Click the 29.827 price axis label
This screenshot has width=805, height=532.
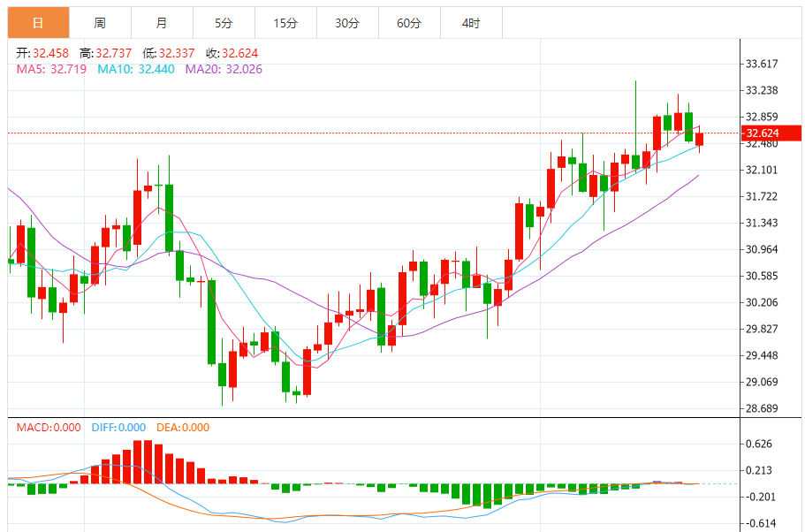pos(762,329)
